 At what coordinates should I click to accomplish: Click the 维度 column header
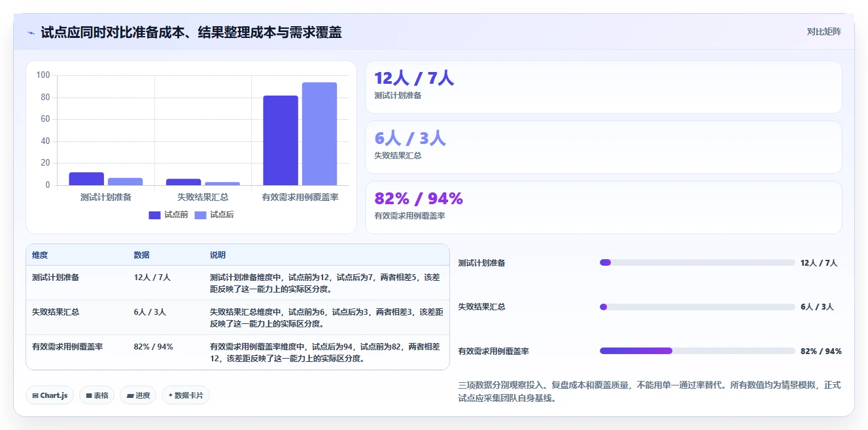[40, 255]
